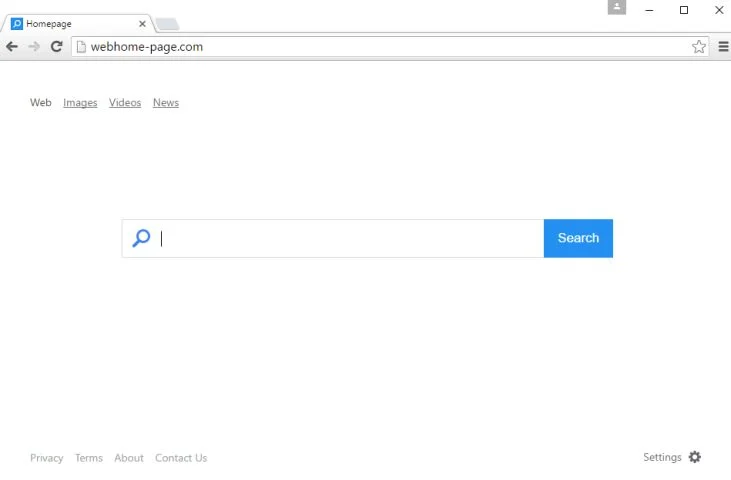This screenshot has height=480, width=731.
Task: Click the Settings text label
Action: 662,457
